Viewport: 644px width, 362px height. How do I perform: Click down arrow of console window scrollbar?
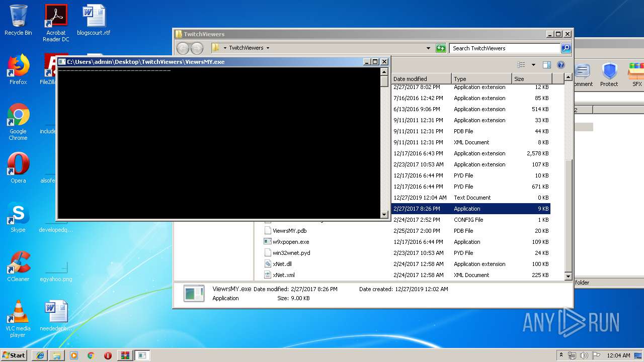tap(384, 215)
